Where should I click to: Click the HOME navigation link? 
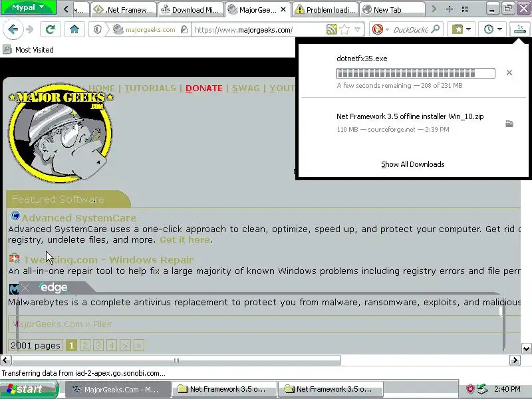click(102, 88)
